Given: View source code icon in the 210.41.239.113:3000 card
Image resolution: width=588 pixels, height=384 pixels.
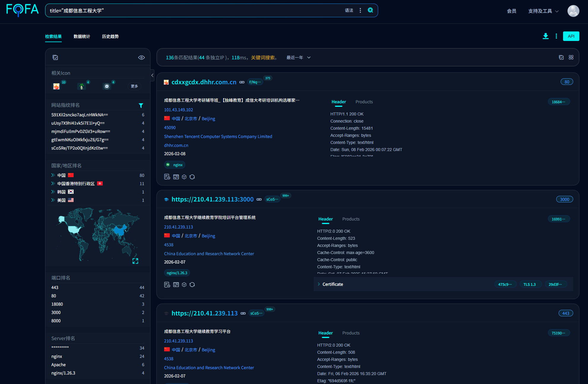Looking at the screenshot, I should (x=176, y=285).
